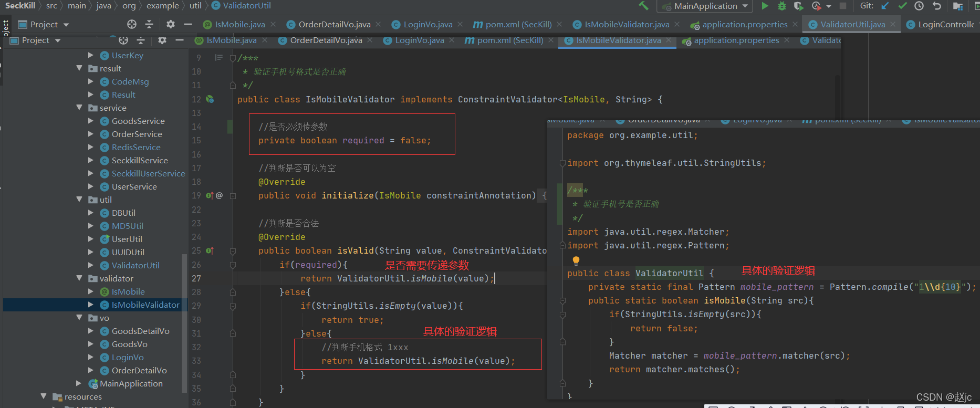This screenshot has width=980, height=408.
Task: Collapse the vo folder arrow
Action: tap(79, 318)
